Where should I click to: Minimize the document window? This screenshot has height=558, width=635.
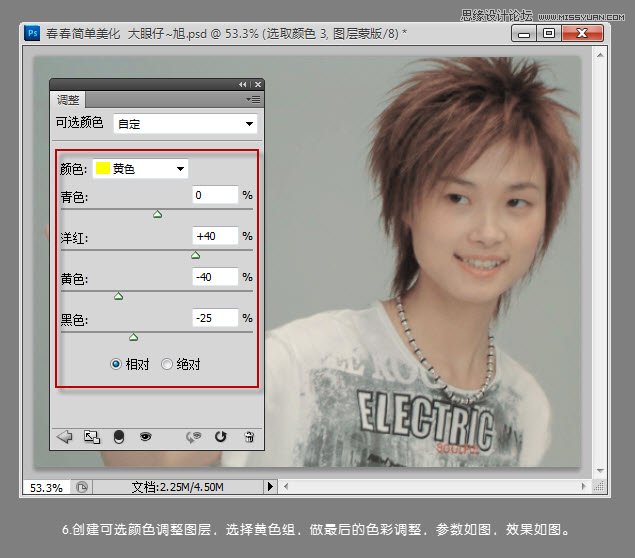point(524,33)
